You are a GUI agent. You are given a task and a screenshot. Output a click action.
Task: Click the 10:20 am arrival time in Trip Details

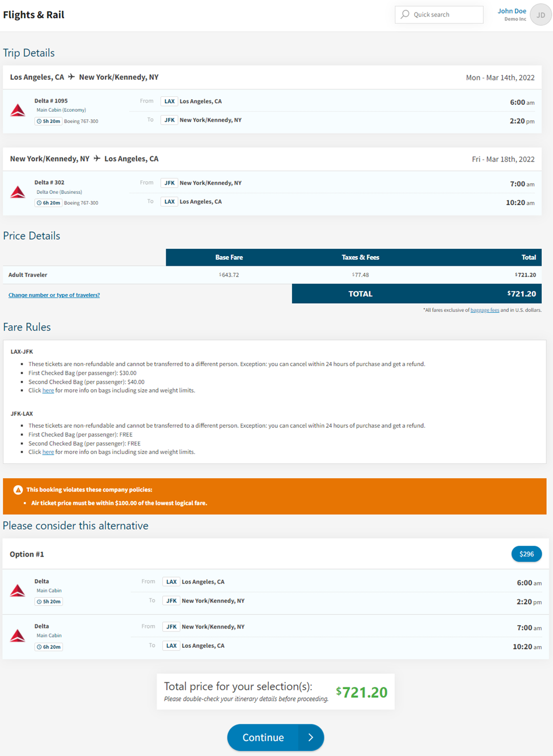[x=520, y=203]
